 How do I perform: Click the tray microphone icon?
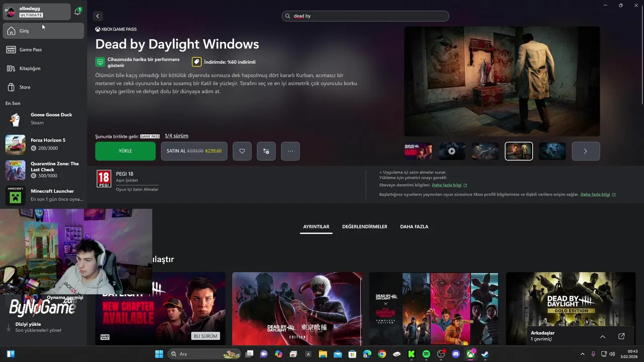click(x=594, y=354)
